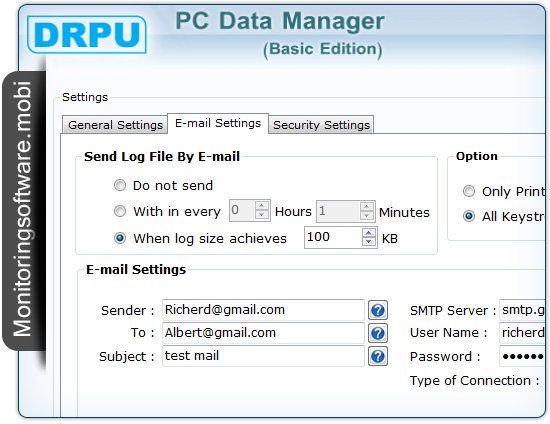Click the '(Basic Edition)' subtitle text

pos(323,49)
